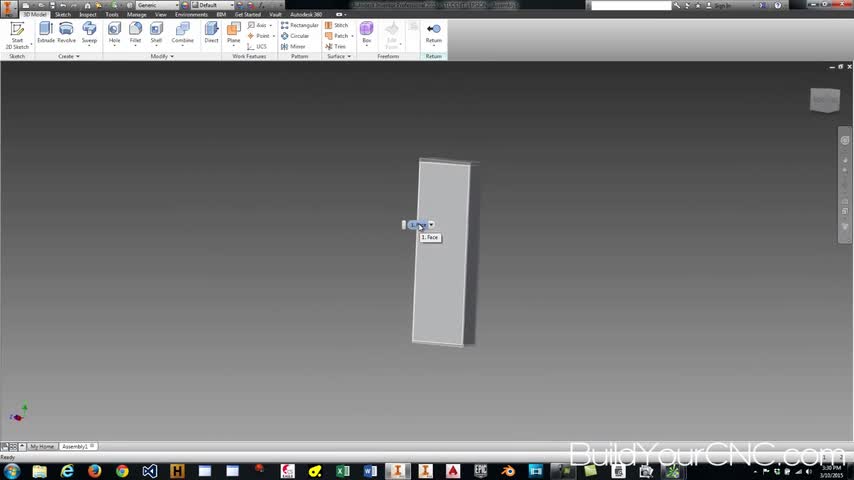Switch to the Inspect tab
This screenshot has width=854, height=480.
pyautogui.click(x=88, y=15)
